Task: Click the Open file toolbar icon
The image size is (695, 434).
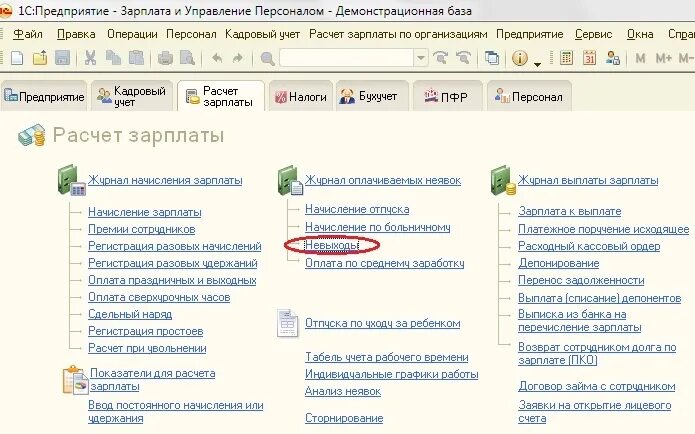Action: tap(40, 58)
